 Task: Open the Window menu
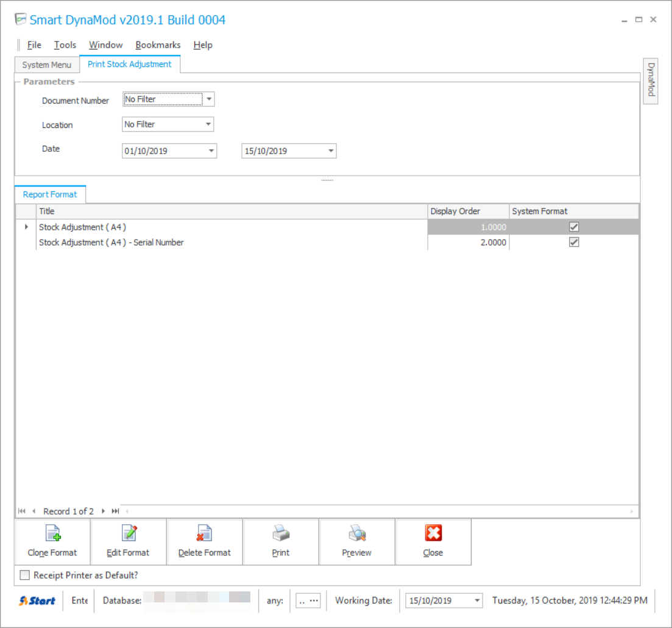(106, 45)
